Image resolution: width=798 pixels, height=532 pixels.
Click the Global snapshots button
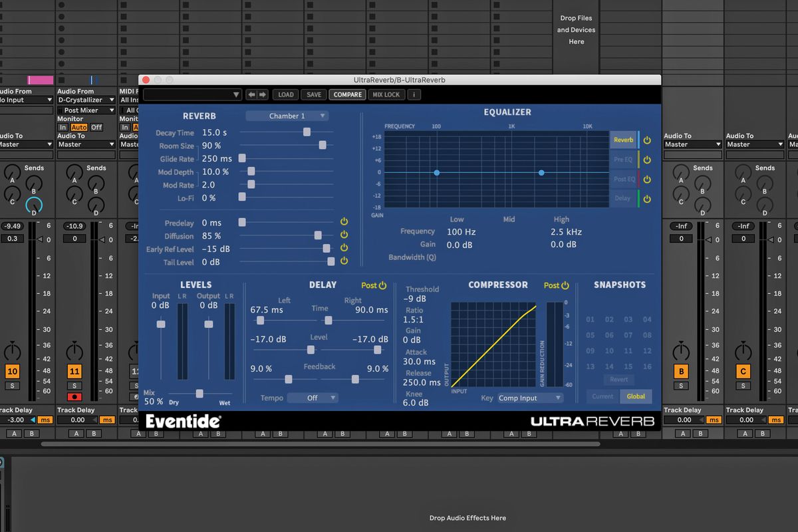coord(636,396)
